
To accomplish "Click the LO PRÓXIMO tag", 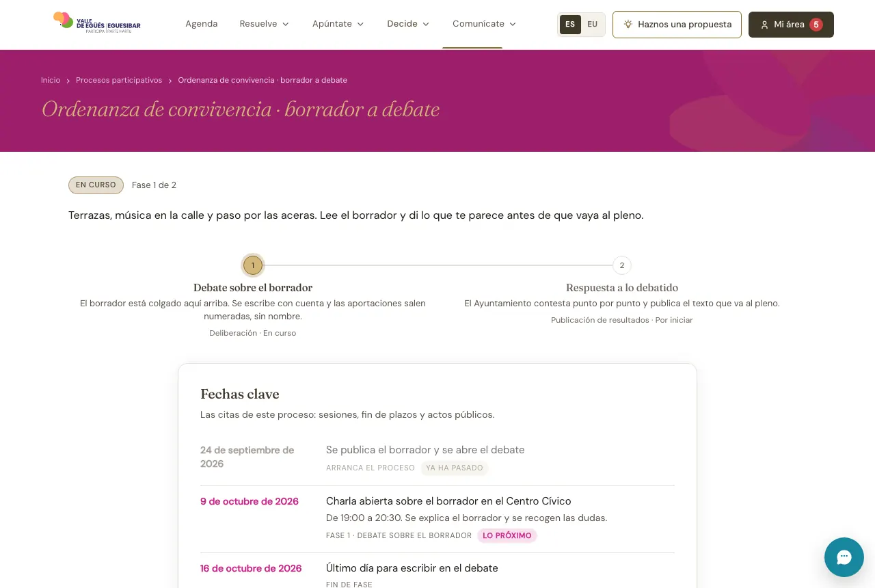I will click(507, 535).
